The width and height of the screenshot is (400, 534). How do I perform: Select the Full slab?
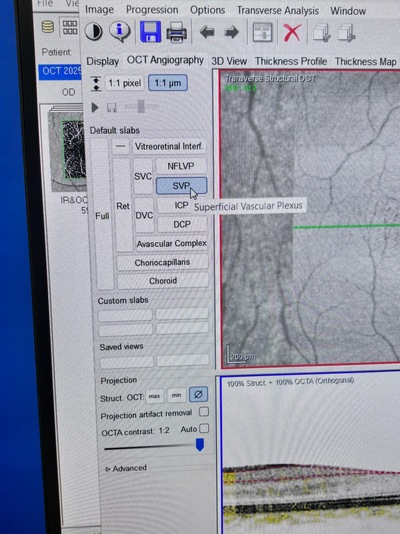tap(102, 215)
